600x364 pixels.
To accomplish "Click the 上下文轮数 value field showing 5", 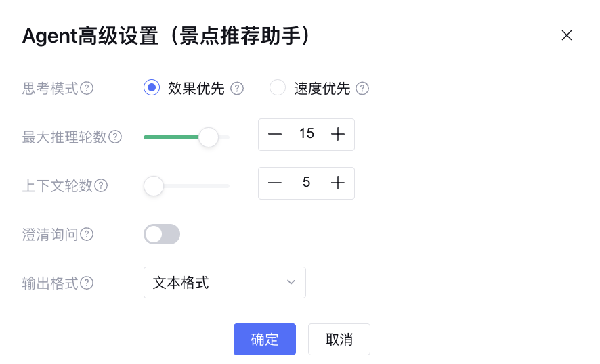I will [306, 183].
